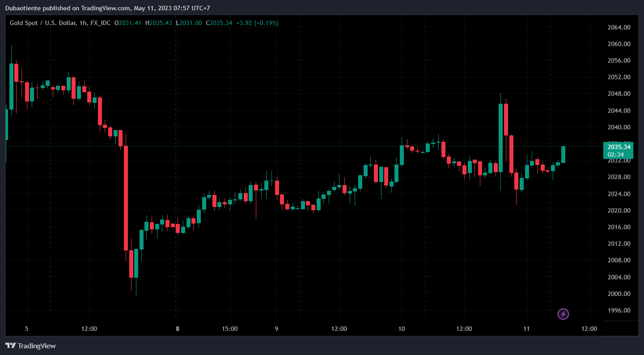Click the 2064.00 price axis label
Image resolution: width=644 pixels, height=355 pixels.
click(619, 27)
